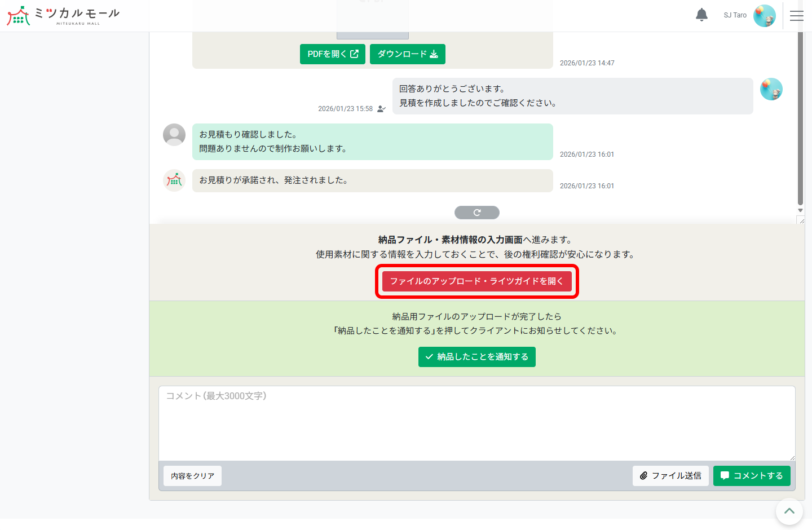
Task: Click inside the comment text area
Action: 476,423
